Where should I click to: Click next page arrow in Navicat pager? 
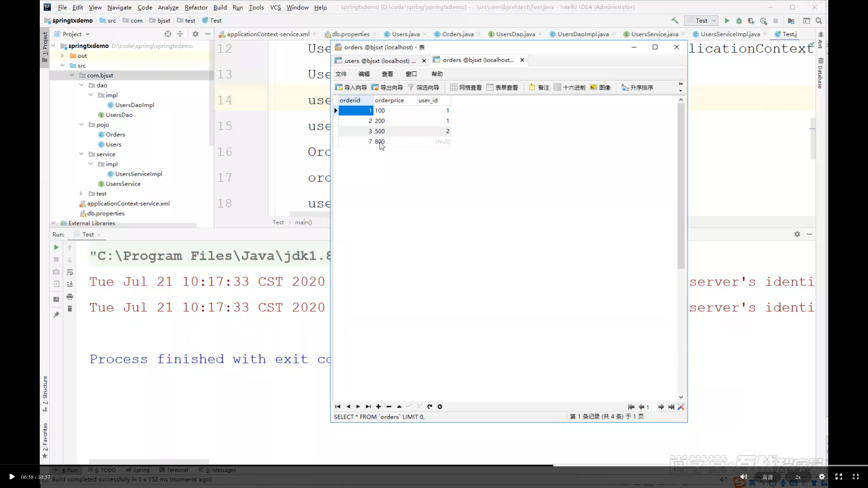pos(661,407)
